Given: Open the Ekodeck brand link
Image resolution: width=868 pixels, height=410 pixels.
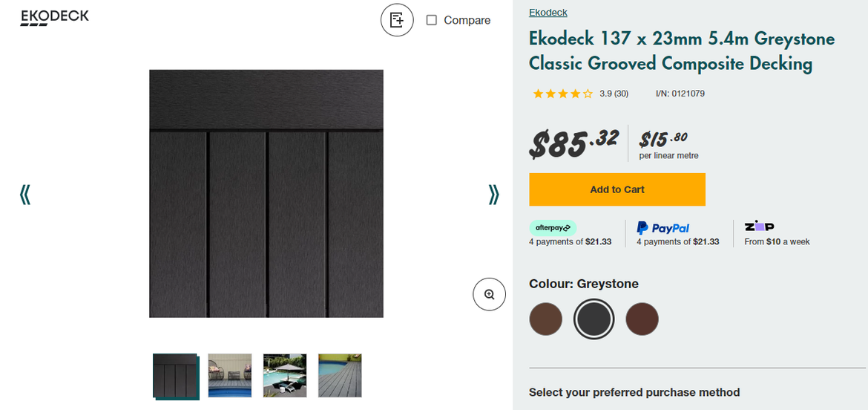Looking at the screenshot, I should [x=548, y=13].
